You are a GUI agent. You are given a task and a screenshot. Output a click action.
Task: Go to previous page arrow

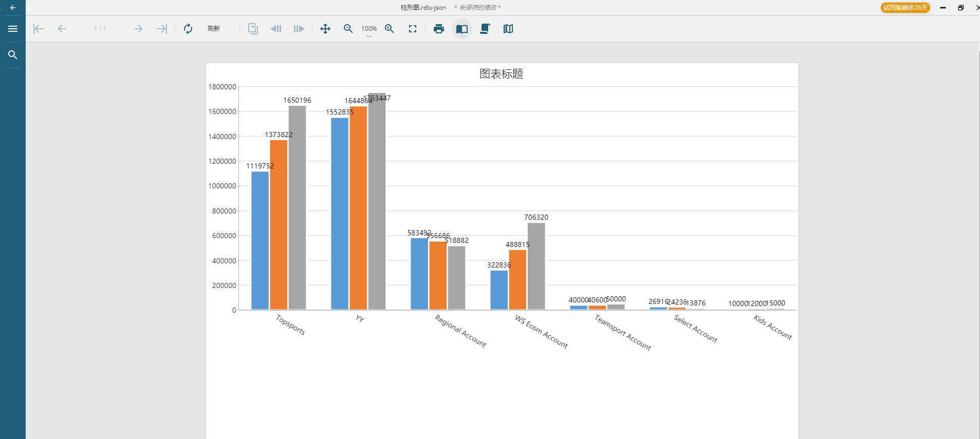(x=62, y=29)
